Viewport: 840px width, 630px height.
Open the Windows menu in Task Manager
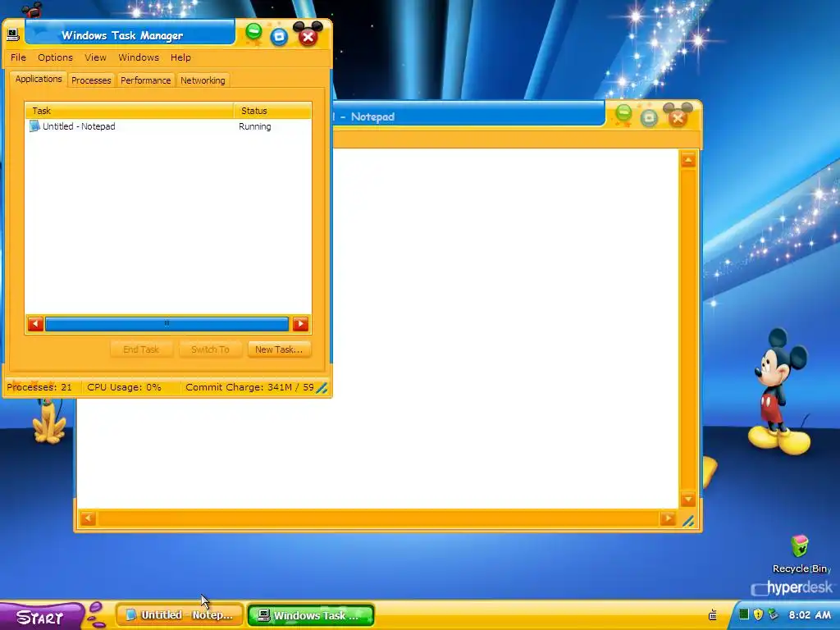point(138,57)
